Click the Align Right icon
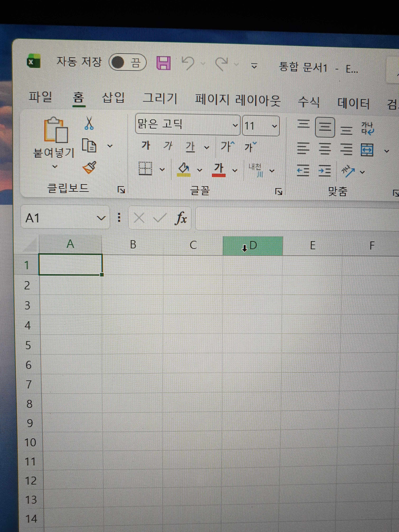Screen dimensions: 399x532 [x=346, y=149]
